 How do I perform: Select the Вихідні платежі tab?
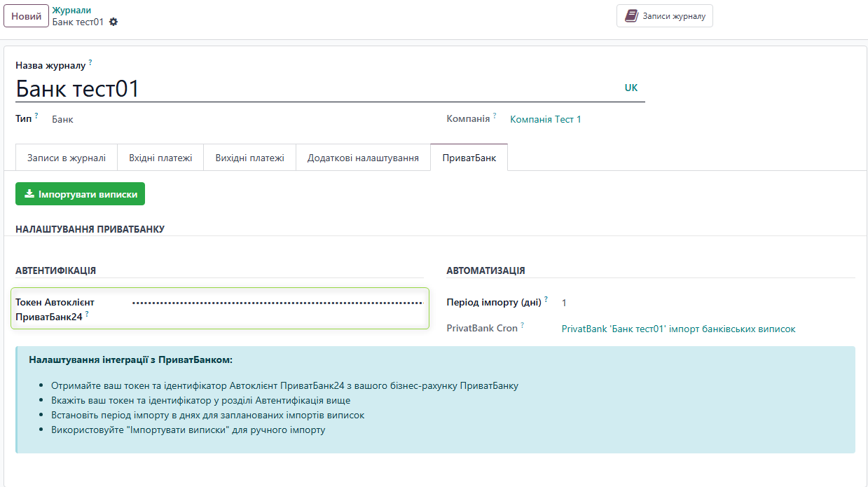point(249,157)
